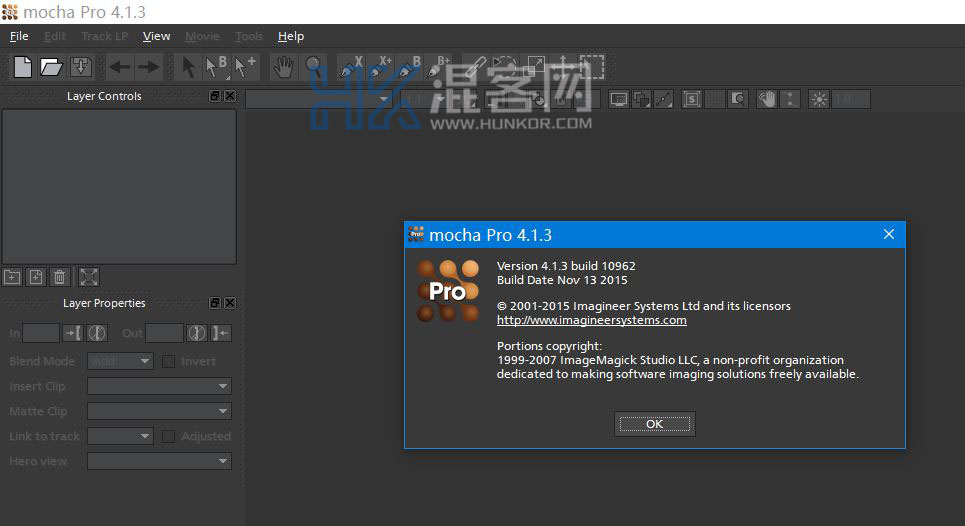Open the Link to track dropdown

[120, 436]
